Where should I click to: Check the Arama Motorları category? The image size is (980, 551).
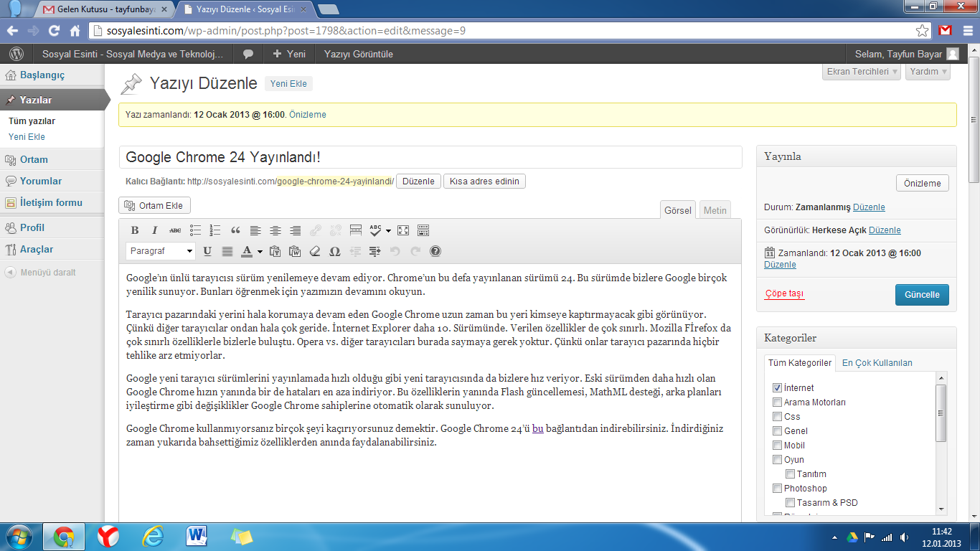coord(777,402)
